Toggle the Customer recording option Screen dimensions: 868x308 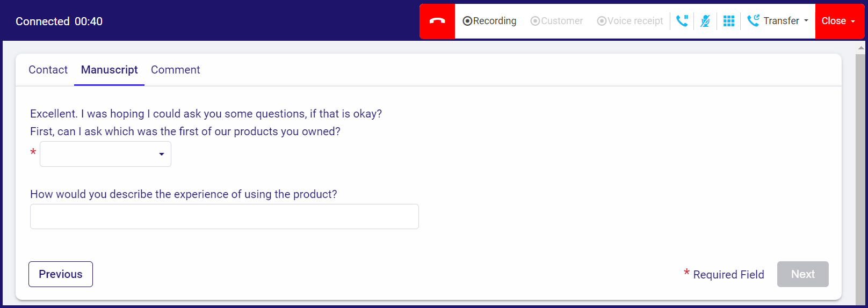556,21
